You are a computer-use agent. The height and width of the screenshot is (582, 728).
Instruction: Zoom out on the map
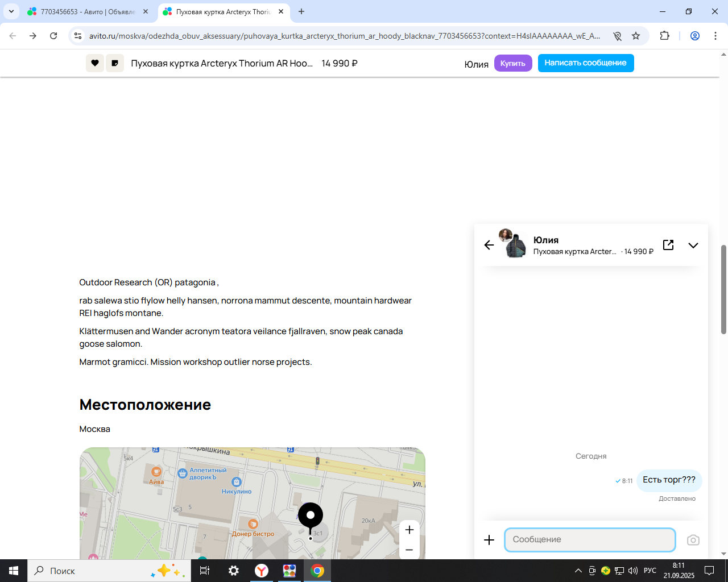[409, 550]
